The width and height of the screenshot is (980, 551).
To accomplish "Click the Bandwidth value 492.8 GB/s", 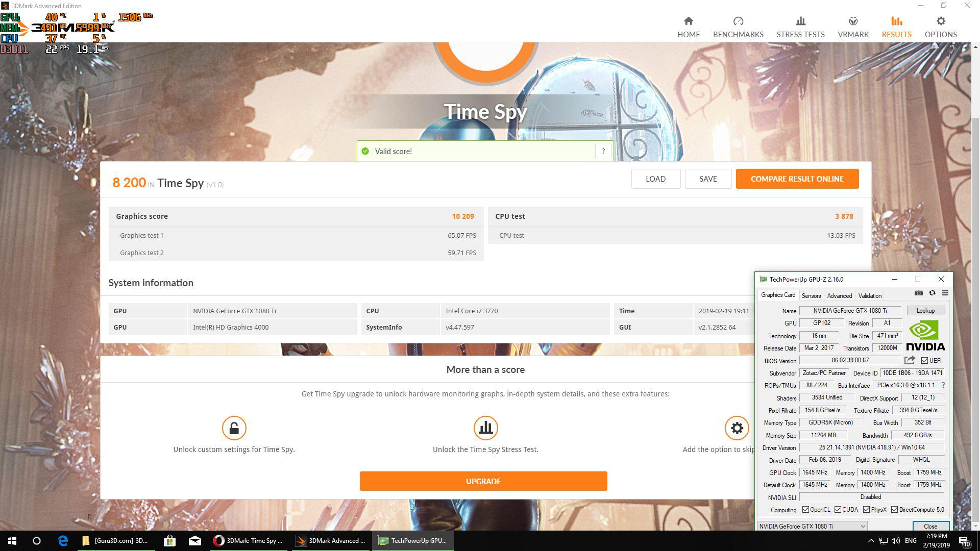I will click(918, 435).
